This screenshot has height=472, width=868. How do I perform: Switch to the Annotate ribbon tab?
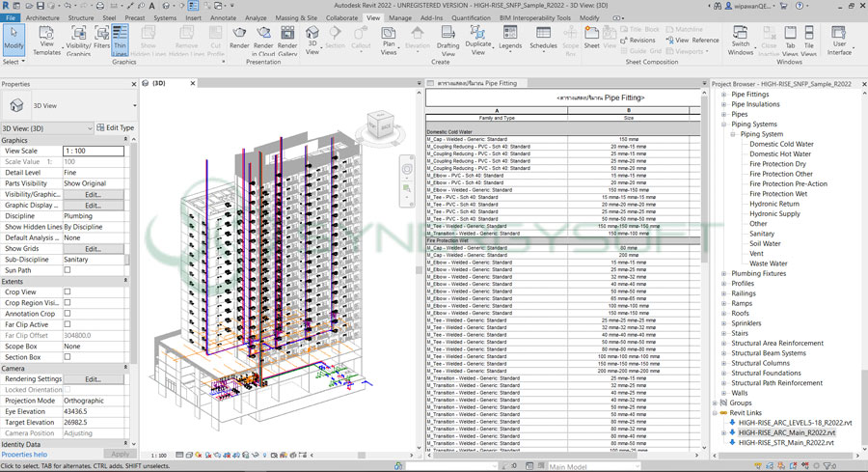(223, 17)
